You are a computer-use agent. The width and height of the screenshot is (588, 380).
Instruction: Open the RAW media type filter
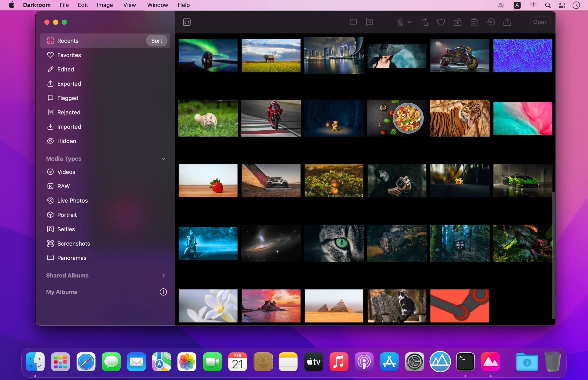coord(63,186)
